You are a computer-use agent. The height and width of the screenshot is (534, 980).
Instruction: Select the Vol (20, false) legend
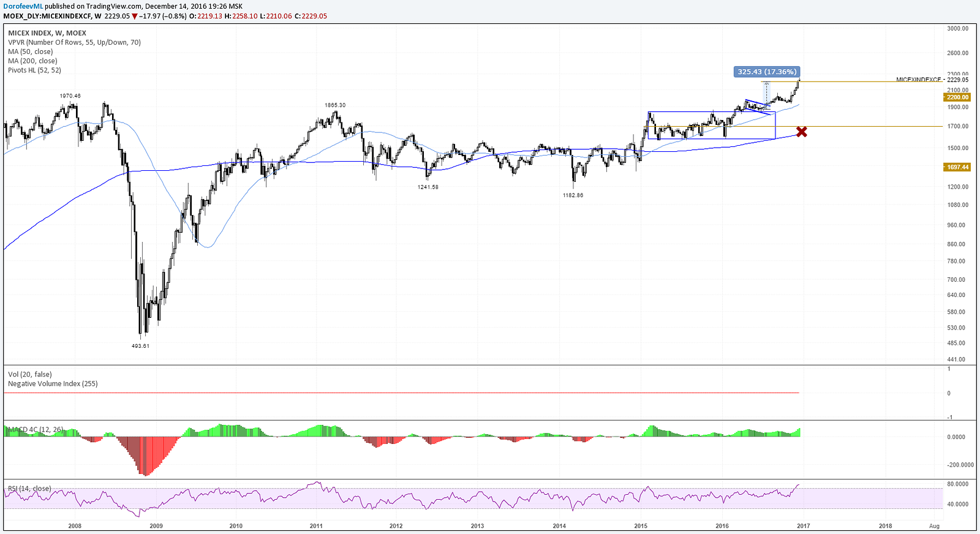pyautogui.click(x=30, y=374)
